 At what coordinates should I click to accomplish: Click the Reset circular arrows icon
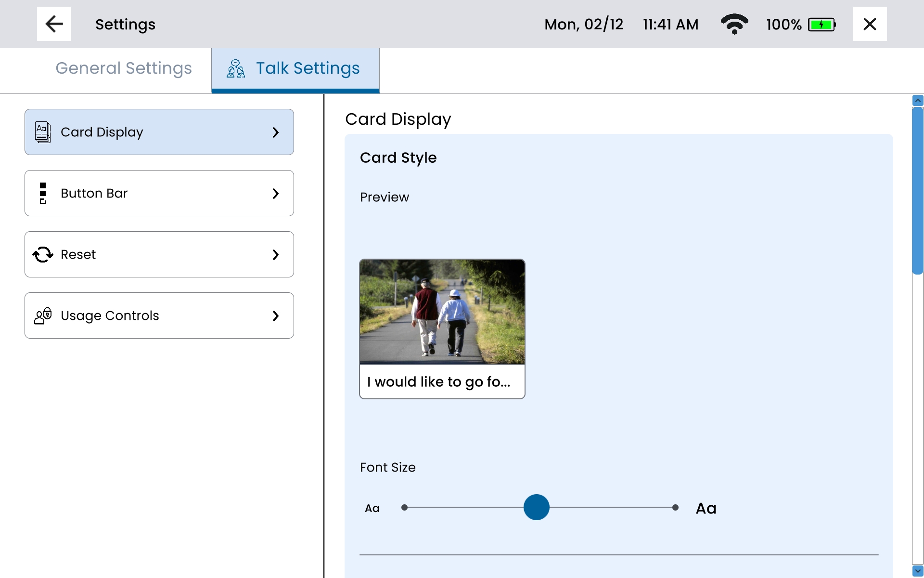coord(43,254)
